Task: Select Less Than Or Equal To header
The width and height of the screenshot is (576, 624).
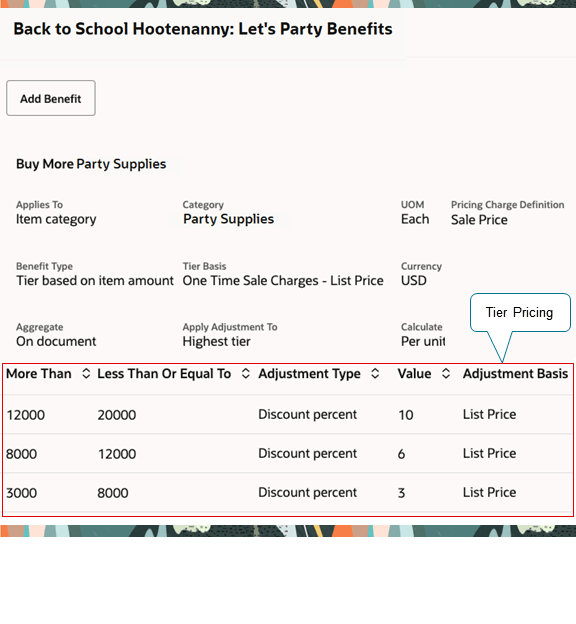Action: tap(164, 374)
